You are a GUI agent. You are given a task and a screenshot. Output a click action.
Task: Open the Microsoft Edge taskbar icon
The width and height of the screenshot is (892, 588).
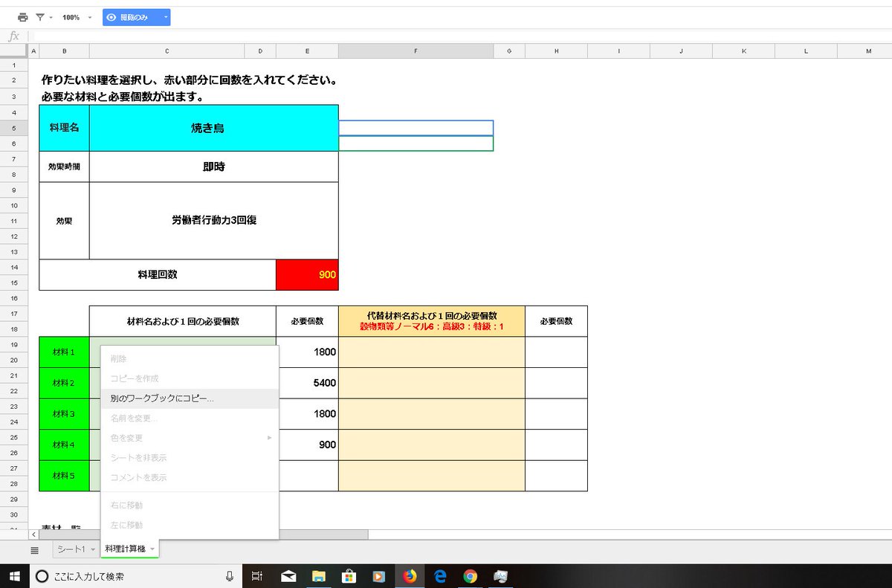pyautogui.click(x=439, y=575)
